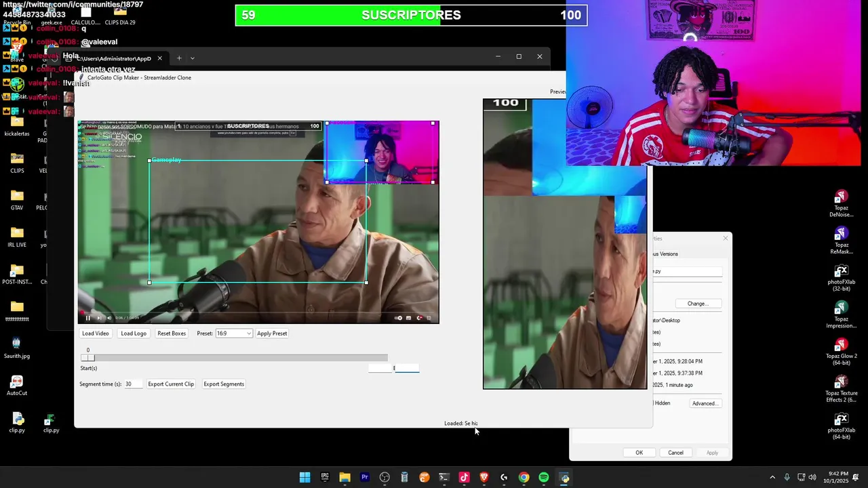Open the terminal from the taskbar
Screen dimensions: 868x488
click(x=444, y=477)
